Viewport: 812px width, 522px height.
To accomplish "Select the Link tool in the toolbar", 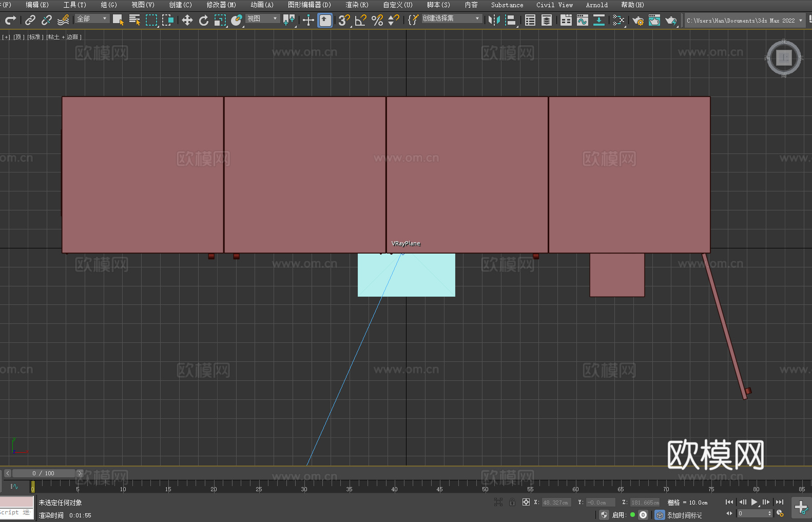I will [30, 20].
